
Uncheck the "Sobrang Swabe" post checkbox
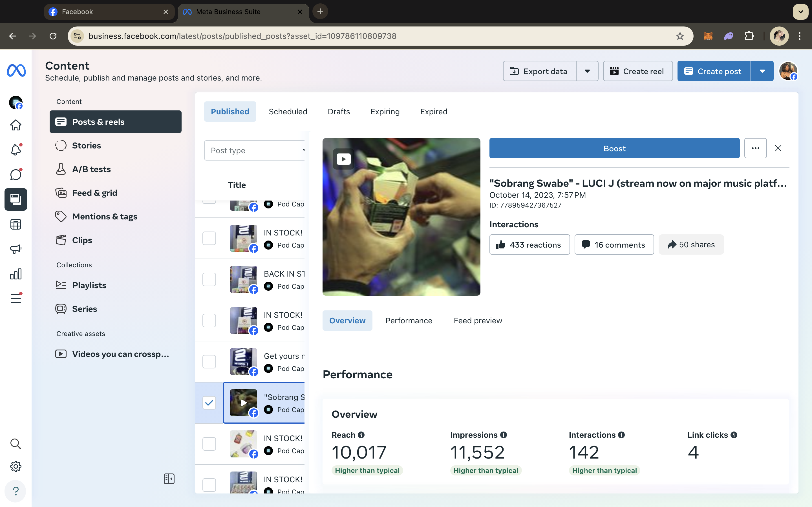point(209,403)
